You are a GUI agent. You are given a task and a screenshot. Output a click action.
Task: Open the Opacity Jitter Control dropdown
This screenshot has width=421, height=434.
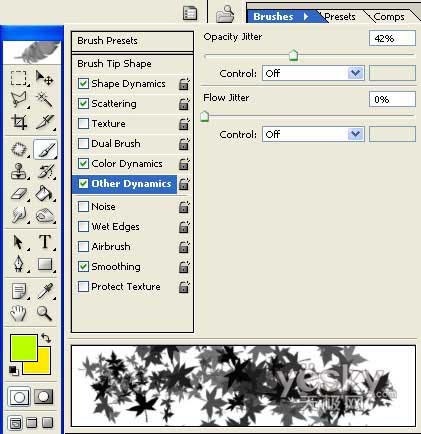point(355,73)
